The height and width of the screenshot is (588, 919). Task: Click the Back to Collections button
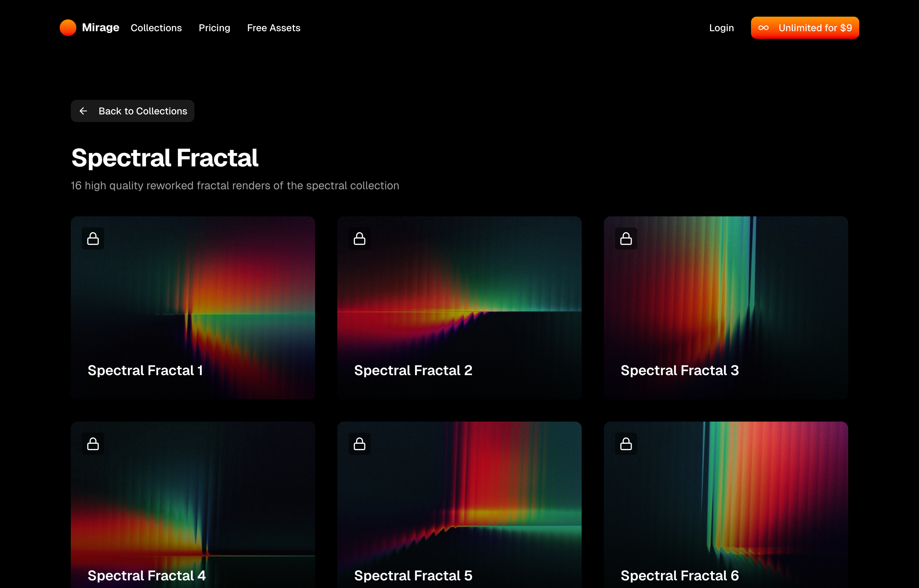tap(132, 111)
